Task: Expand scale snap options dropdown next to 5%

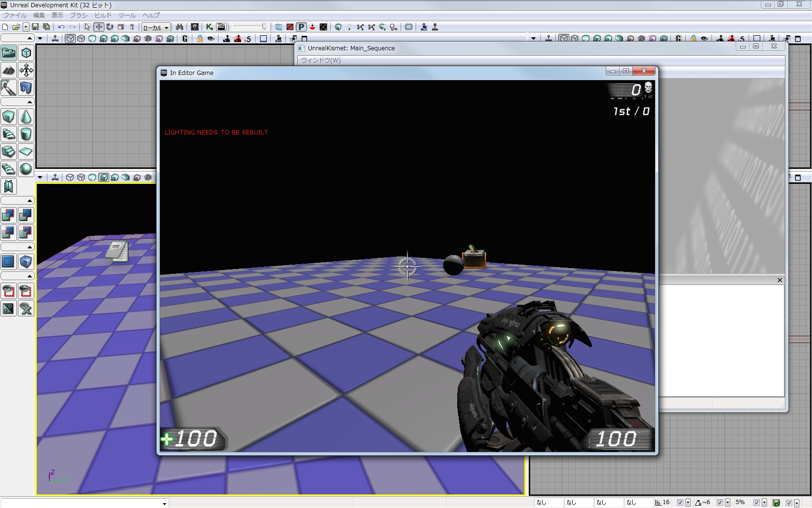Action: pyautogui.click(x=764, y=503)
